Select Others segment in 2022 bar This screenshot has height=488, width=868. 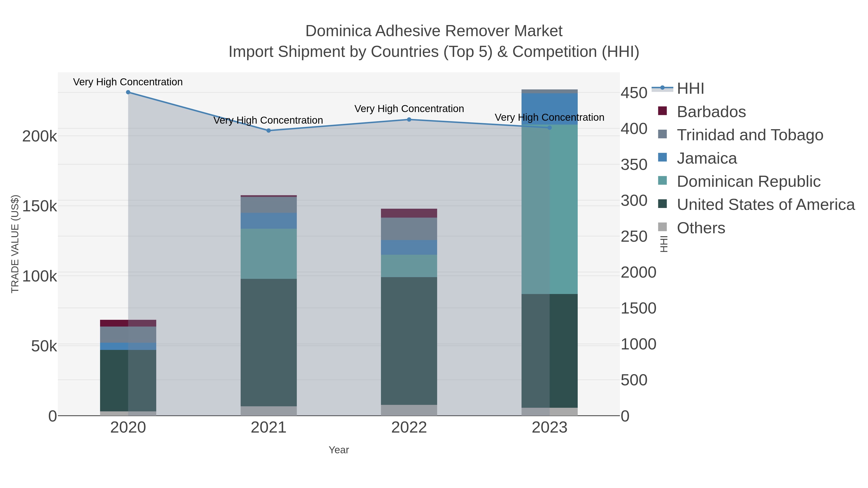point(409,411)
